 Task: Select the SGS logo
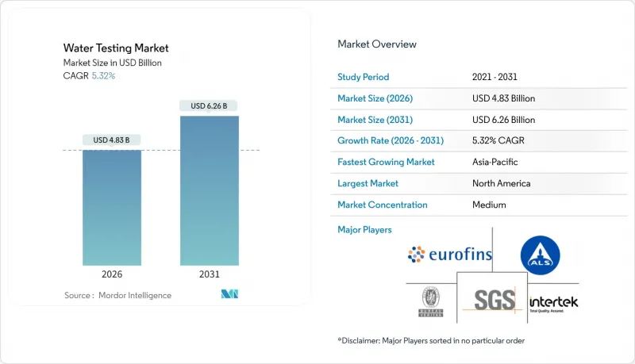click(x=492, y=300)
